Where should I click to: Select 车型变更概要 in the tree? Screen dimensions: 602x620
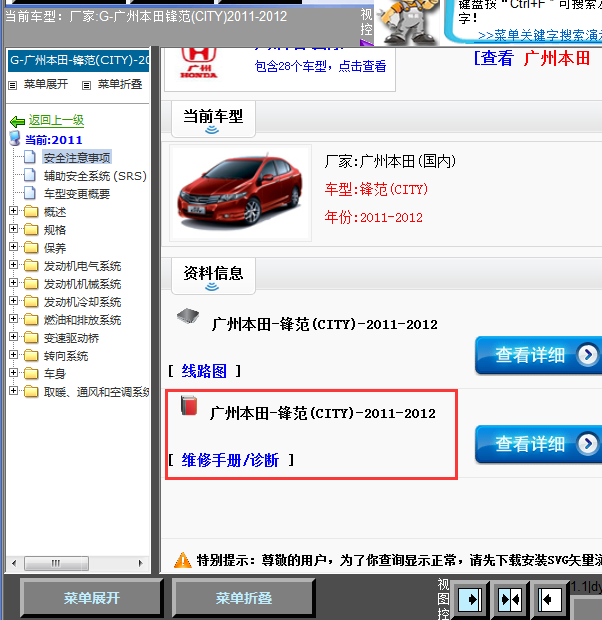click(x=77, y=194)
